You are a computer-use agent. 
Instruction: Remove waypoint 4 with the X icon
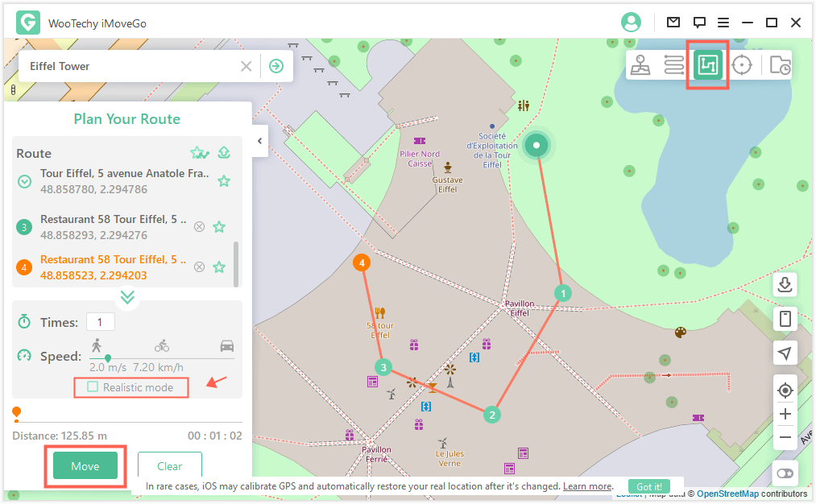(199, 267)
